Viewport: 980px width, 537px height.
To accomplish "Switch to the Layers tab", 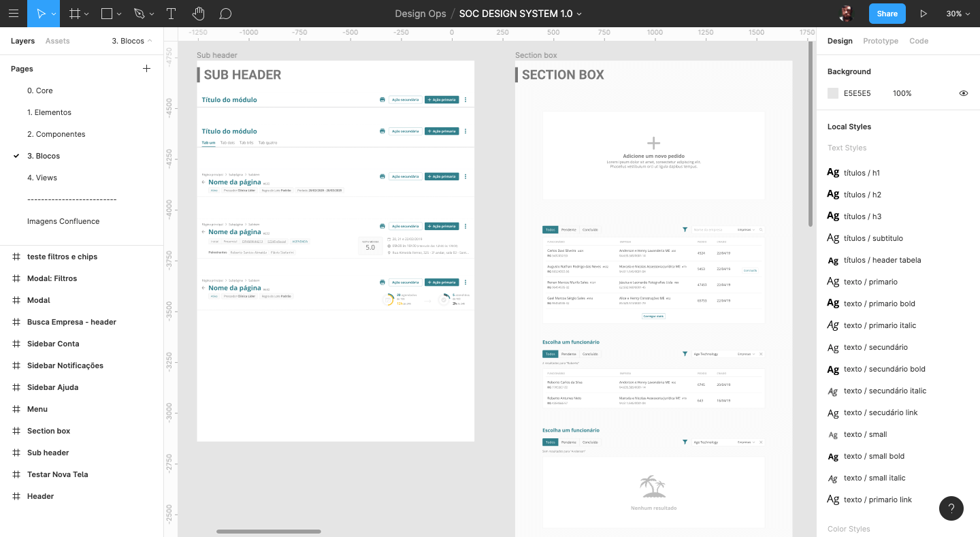I will [x=22, y=41].
